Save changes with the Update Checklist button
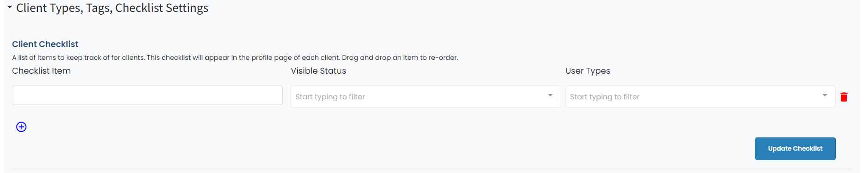 795,149
